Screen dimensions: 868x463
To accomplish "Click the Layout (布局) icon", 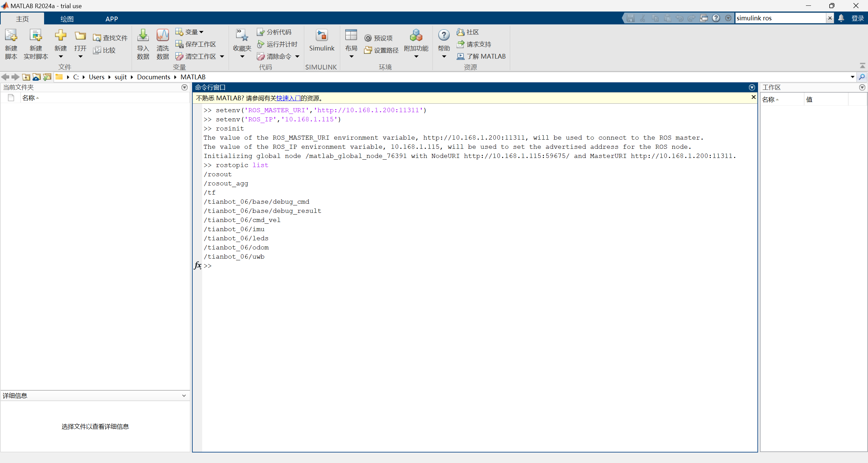I will tap(351, 36).
